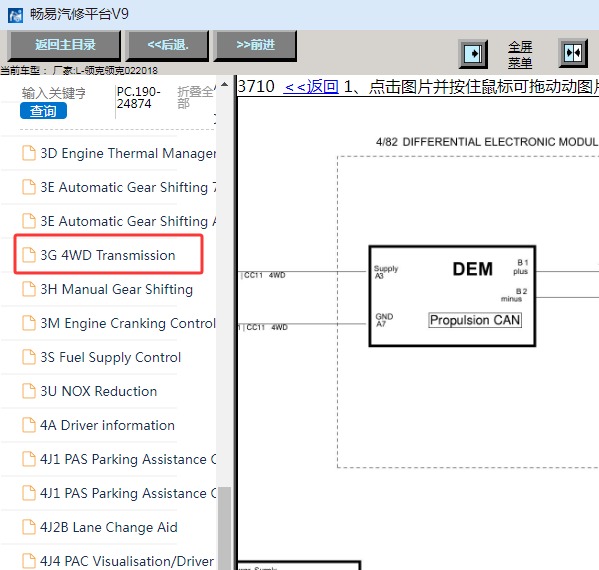Viewport: 599px width, 570px height.
Task: Click document icon beside 4A Driver information
Action: pyautogui.click(x=29, y=425)
